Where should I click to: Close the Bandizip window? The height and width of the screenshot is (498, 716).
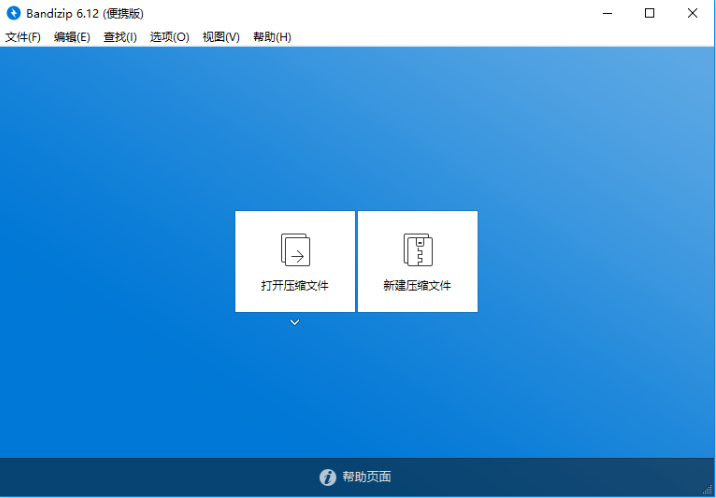click(x=692, y=13)
